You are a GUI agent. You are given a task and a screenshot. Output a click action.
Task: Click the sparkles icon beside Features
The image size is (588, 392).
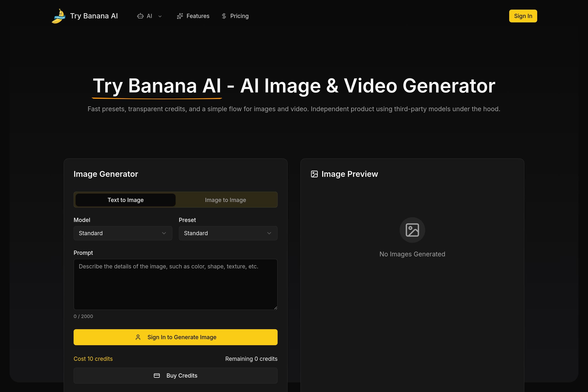coord(180,16)
